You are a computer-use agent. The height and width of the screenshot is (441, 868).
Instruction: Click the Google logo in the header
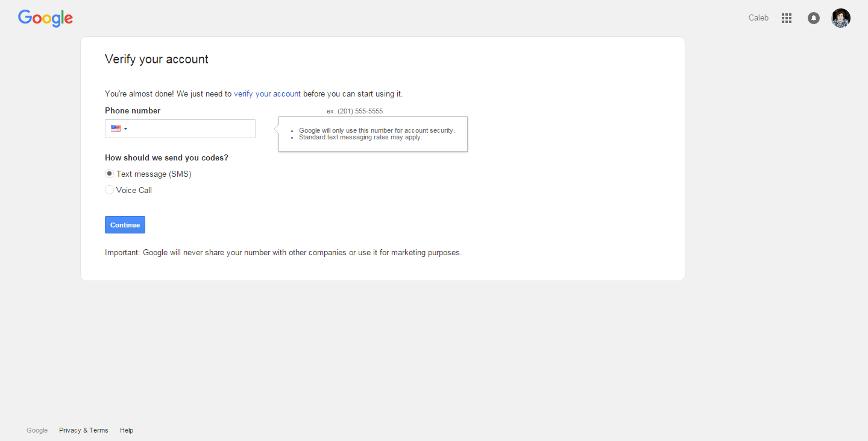pyautogui.click(x=45, y=18)
